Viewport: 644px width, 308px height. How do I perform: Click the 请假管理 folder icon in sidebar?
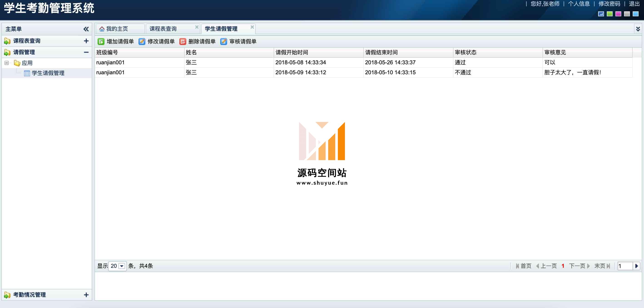point(7,52)
